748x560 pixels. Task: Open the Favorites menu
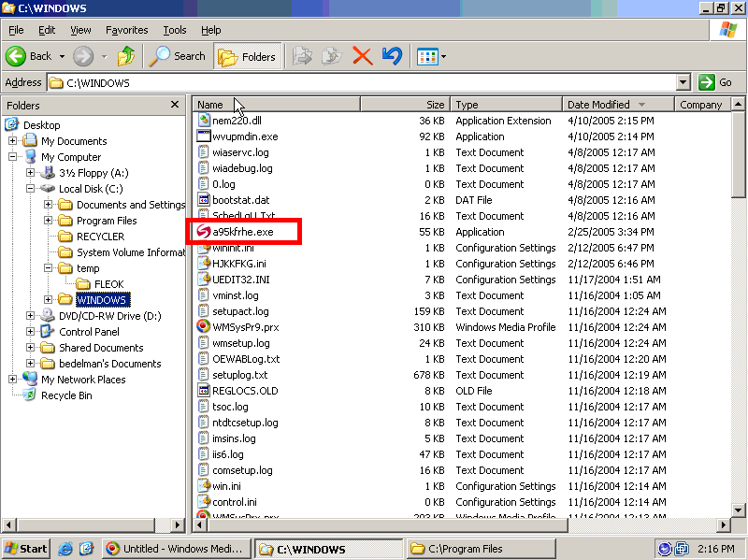coord(126,30)
